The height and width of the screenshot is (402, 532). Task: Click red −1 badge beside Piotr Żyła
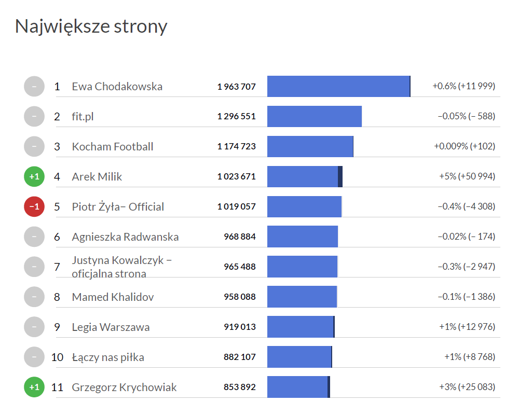pyautogui.click(x=34, y=207)
